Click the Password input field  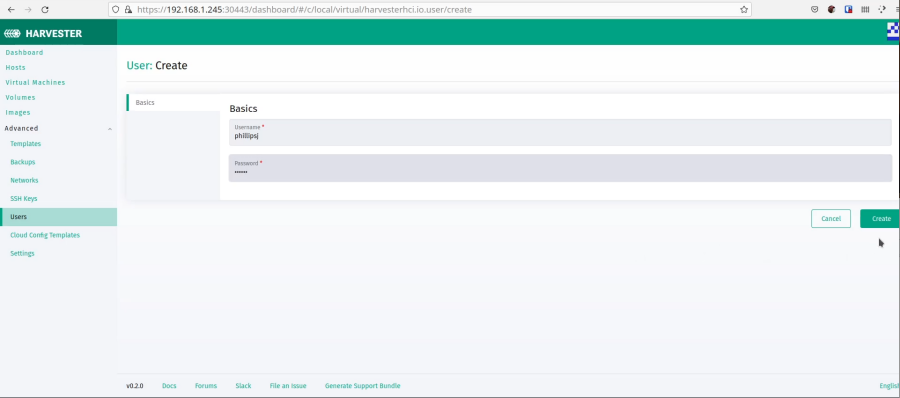[x=560, y=168]
